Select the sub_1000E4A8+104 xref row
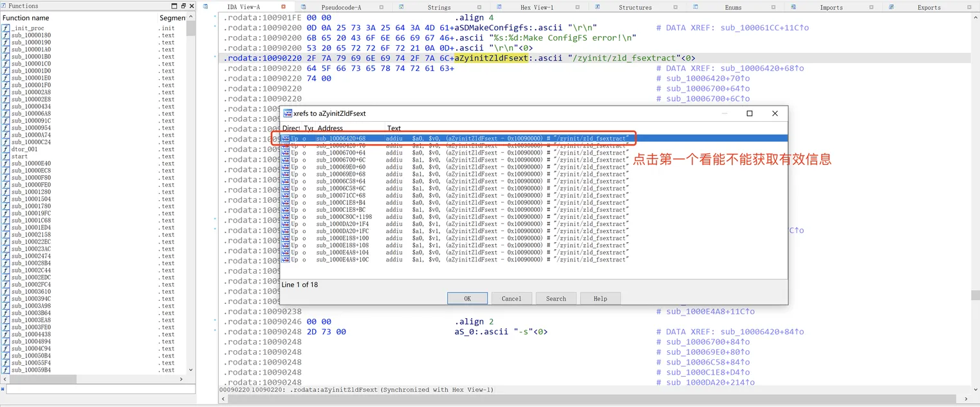The height and width of the screenshot is (407, 980). tap(534, 252)
